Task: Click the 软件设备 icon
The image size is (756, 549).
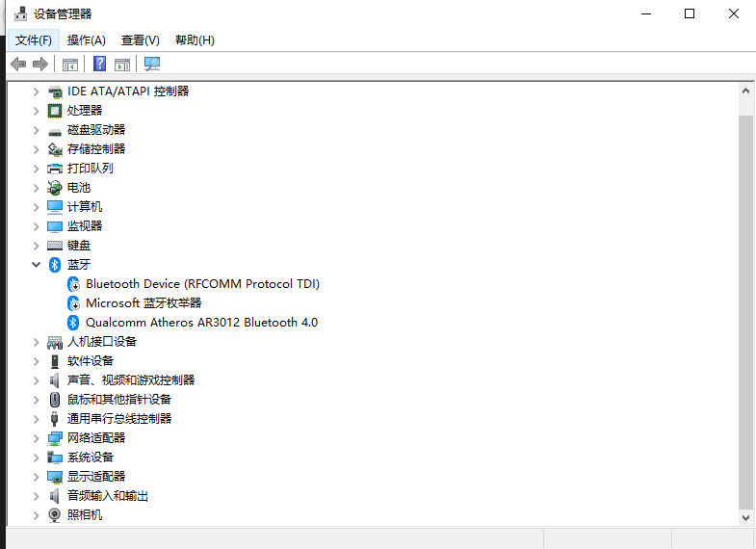Action: (55, 361)
